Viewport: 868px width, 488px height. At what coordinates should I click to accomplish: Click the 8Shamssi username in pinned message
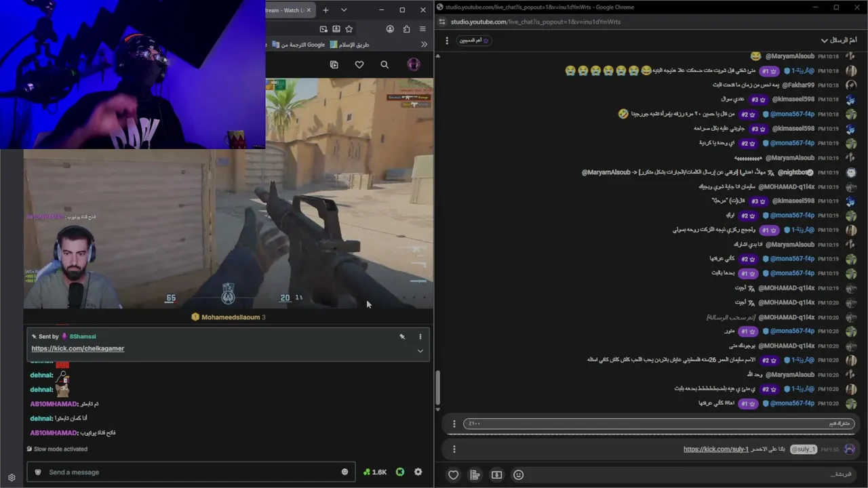(83, 336)
